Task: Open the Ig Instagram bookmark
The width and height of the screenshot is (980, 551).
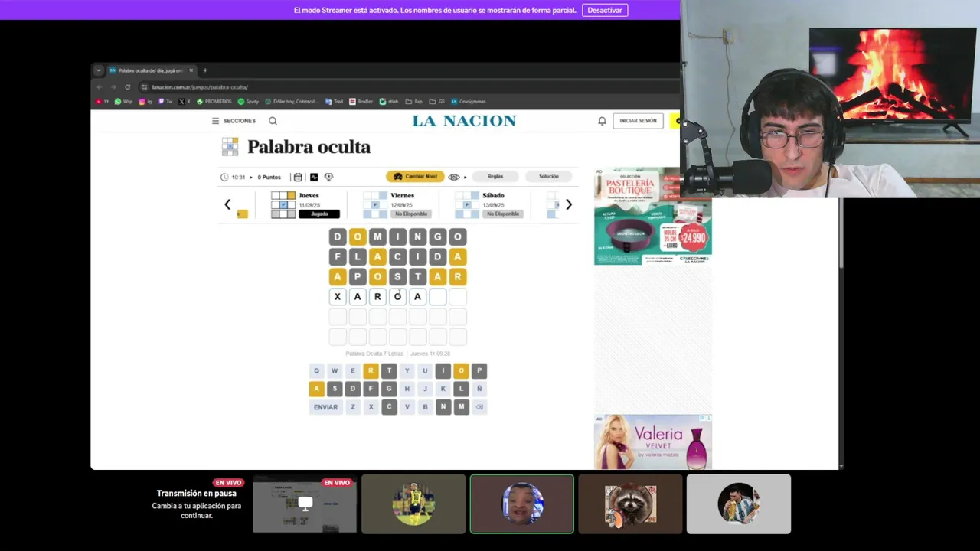Action: (145, 101)
